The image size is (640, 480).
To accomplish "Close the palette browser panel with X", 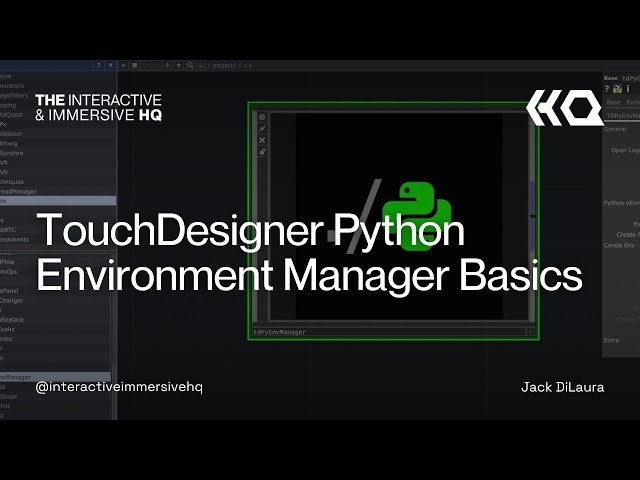I will coord(109,65).
